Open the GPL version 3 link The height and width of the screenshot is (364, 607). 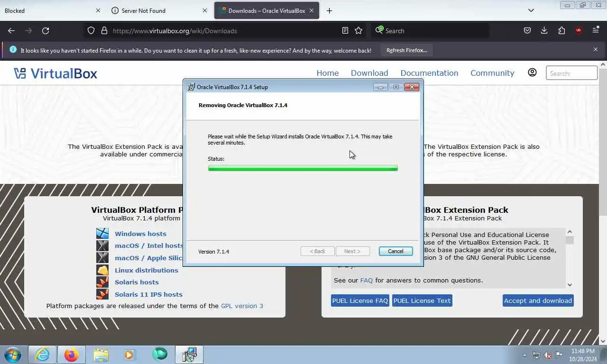coord(242,306)
